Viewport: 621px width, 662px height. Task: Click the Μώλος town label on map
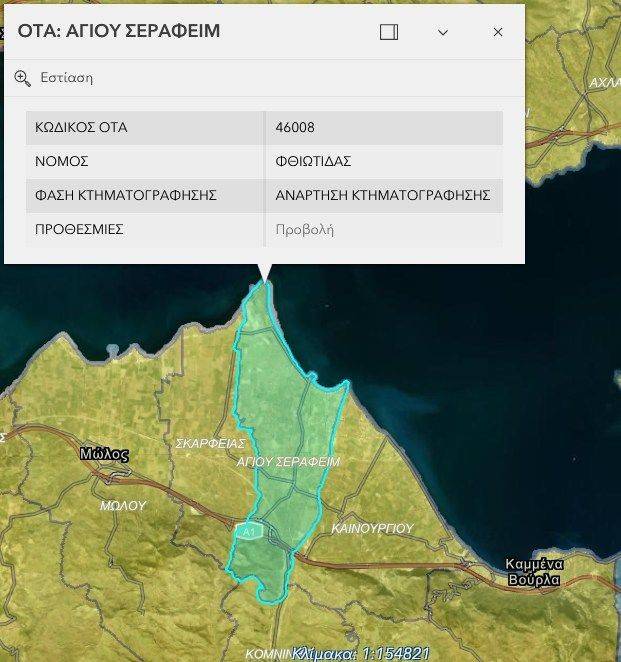tap(104, 454)
